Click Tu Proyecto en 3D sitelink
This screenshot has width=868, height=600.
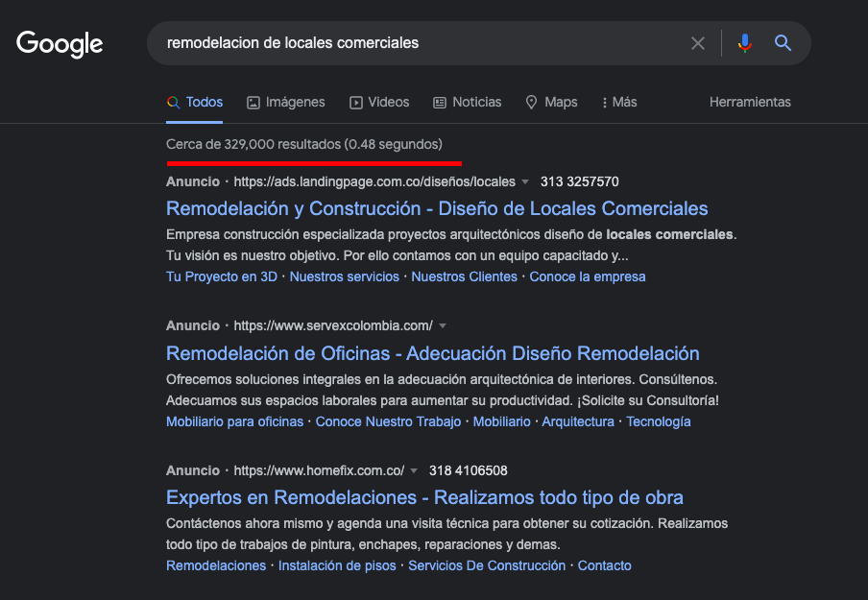[x=222, y=276]
